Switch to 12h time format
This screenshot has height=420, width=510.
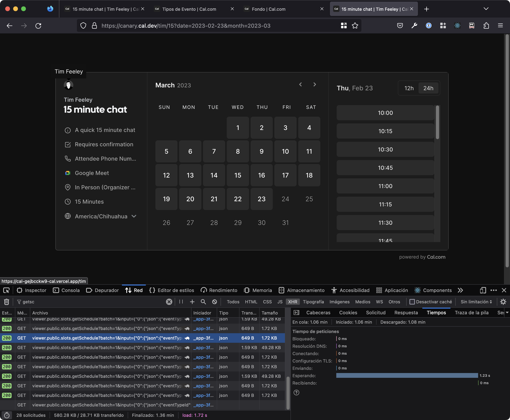409,88
